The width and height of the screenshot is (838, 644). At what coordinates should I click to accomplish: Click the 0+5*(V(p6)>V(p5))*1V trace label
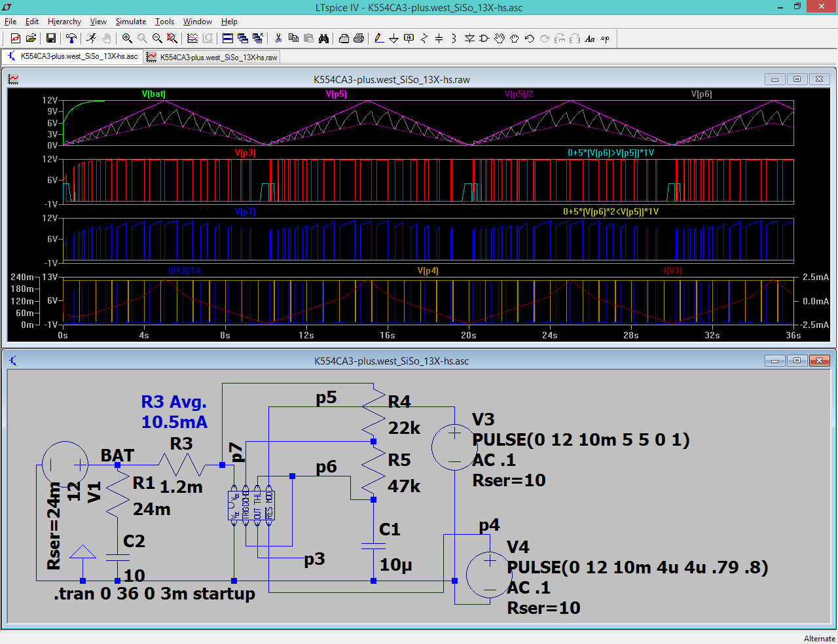(611, 153)
